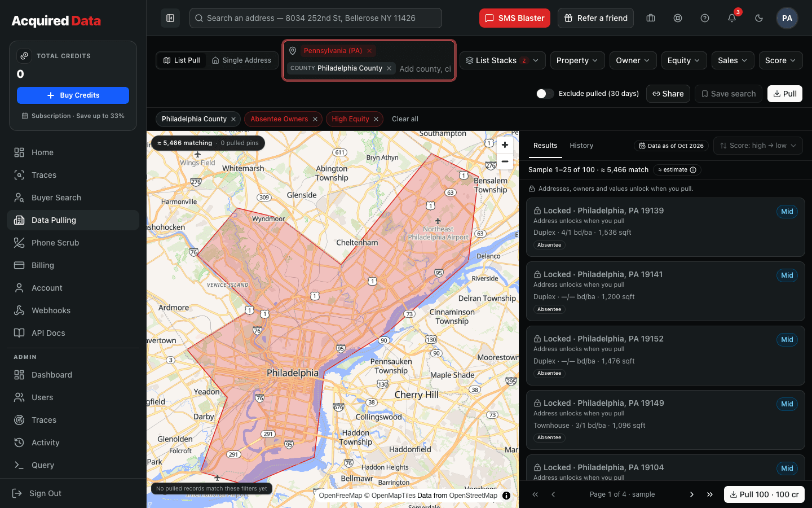
Task: Collapse the sidebar with the panel icon
Action: click(170, 18)
